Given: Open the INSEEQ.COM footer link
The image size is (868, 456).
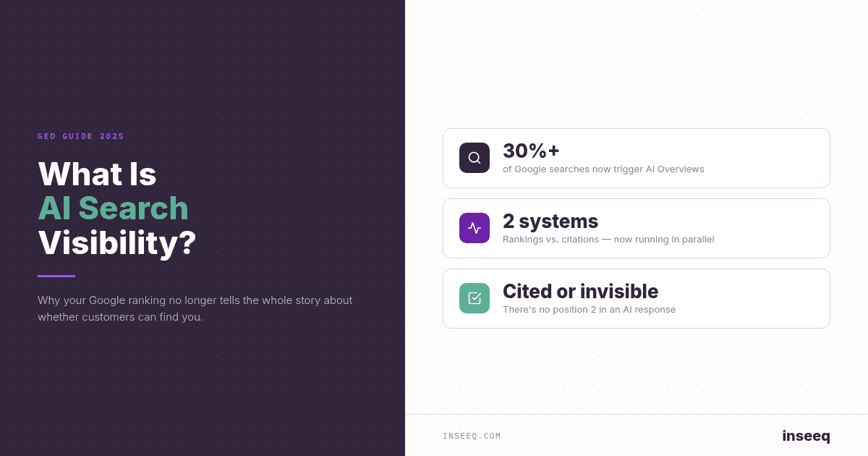Looking at the screenshot, I should tap(472, 436).
